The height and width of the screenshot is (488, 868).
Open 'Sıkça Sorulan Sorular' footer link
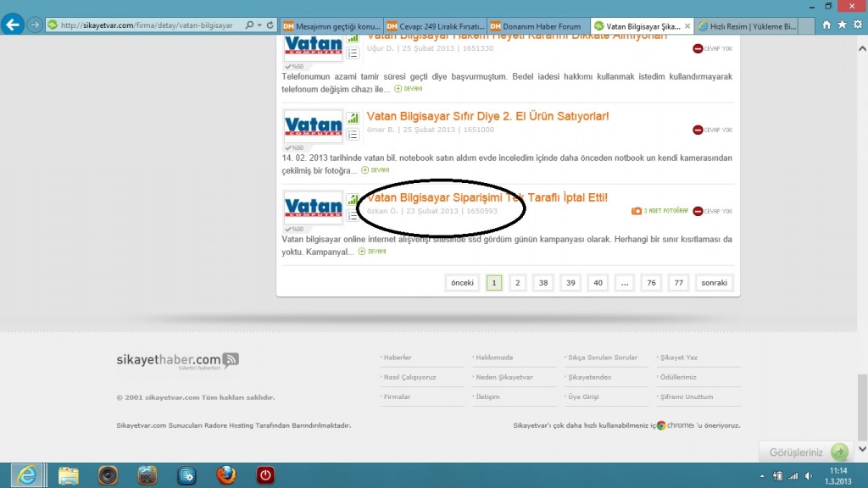[x=603, y=358]
